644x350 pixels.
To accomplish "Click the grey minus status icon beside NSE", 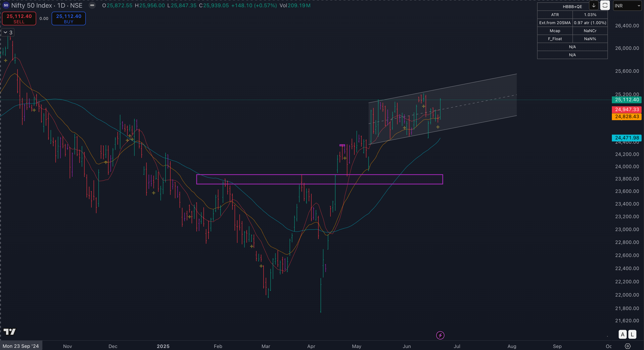I will coord(92,5).
